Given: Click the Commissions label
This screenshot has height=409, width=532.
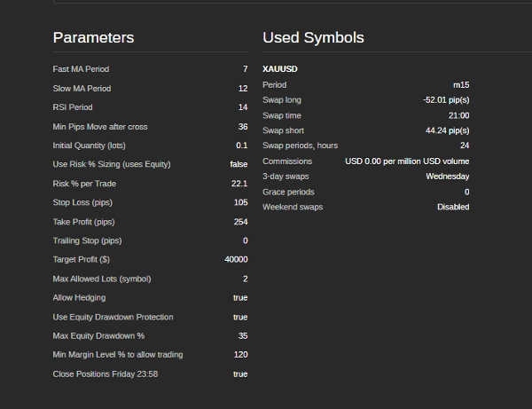Looking at the screenshot, I should coord(287,161).
